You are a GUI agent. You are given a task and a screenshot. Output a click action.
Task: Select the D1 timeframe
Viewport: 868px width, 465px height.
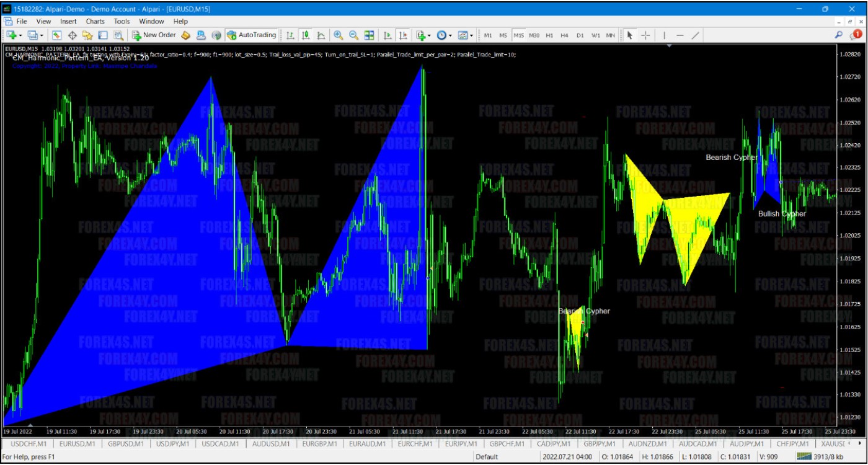(580, 35)
